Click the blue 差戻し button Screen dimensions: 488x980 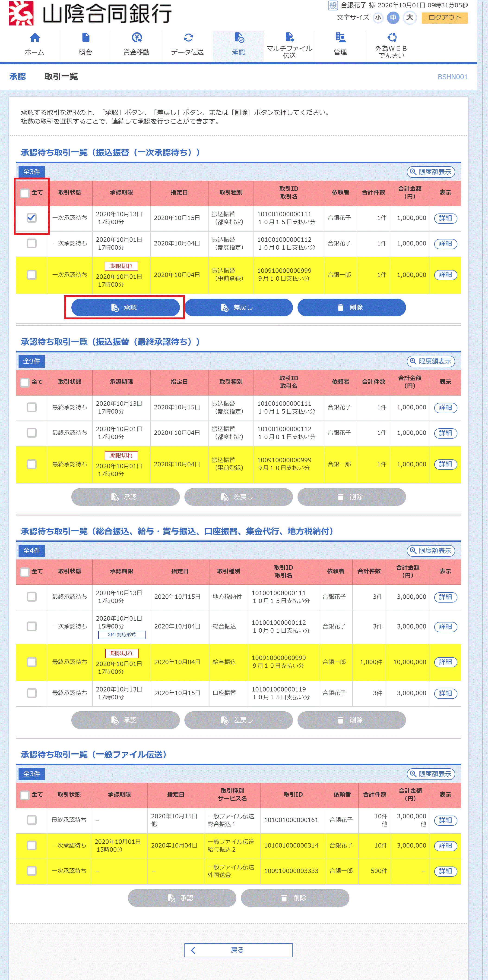click(238, 308)
